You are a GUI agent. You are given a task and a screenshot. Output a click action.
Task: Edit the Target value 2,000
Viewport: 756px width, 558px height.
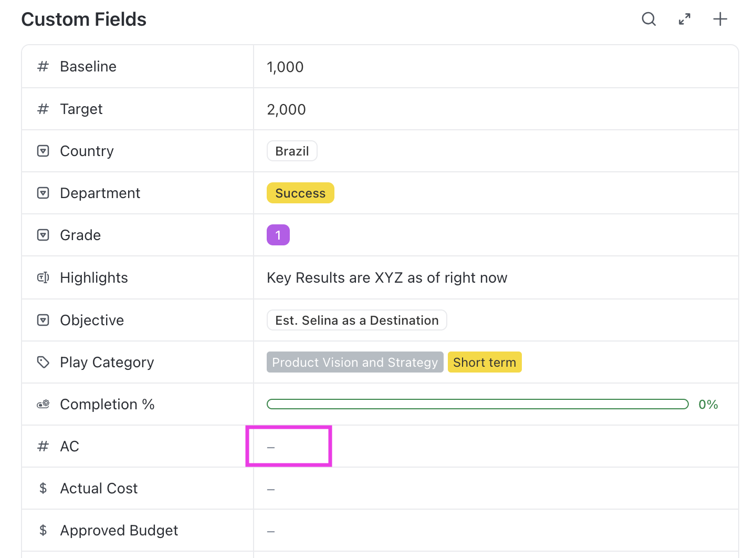coord(286,110)
